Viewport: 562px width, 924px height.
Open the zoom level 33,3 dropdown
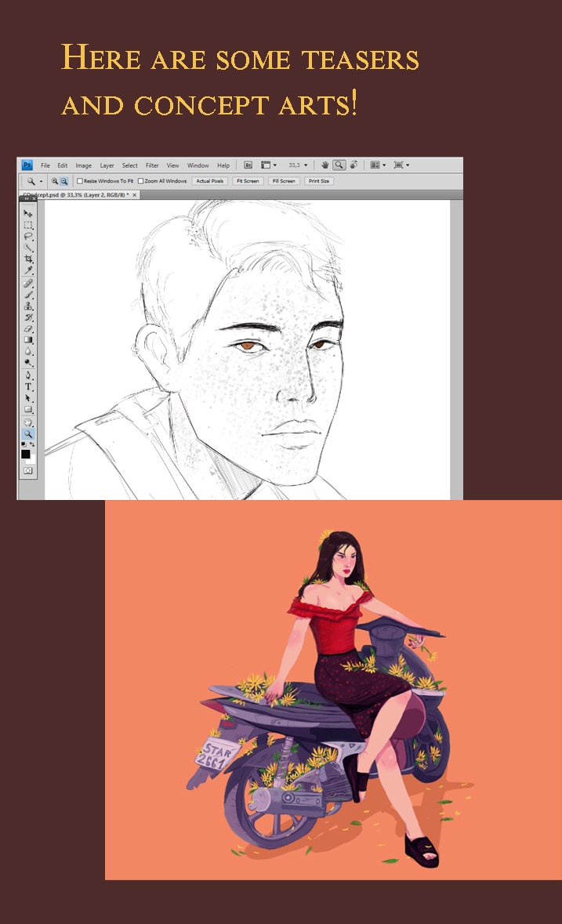click(299, 165)
